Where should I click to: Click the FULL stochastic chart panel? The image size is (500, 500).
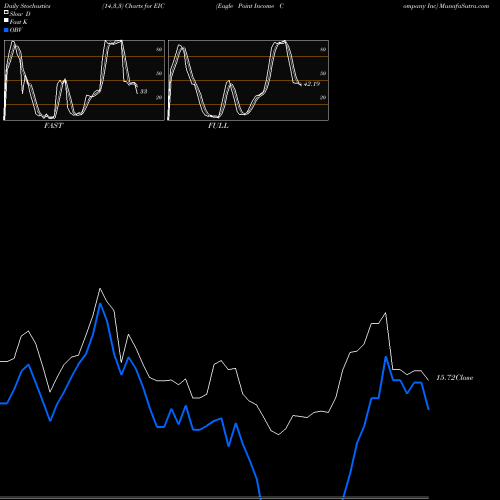(248, 80)
